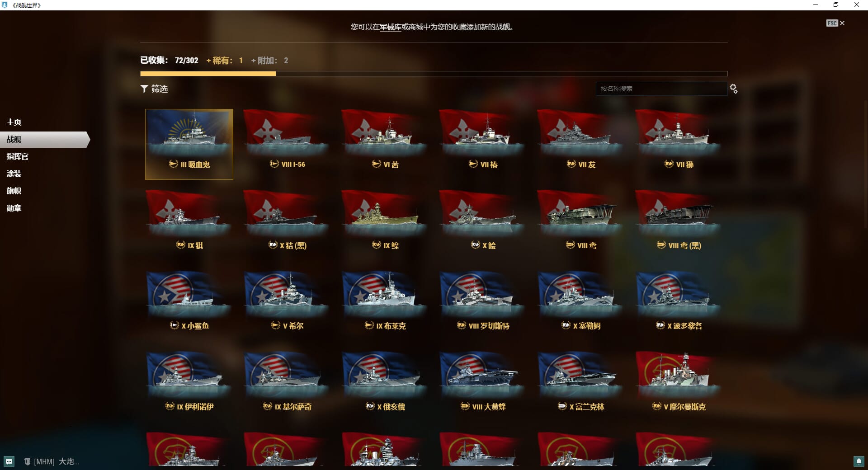Open the chat icon at bottom left
The image size is (868, 470).
[x=9, y=461]
